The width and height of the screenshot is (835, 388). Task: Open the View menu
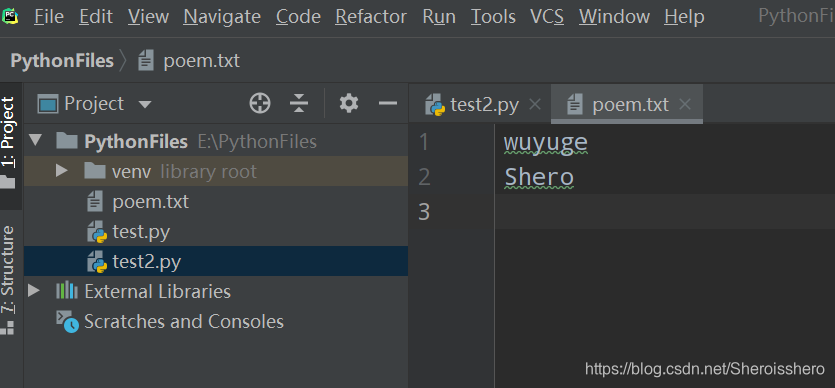tap(148, 17)
